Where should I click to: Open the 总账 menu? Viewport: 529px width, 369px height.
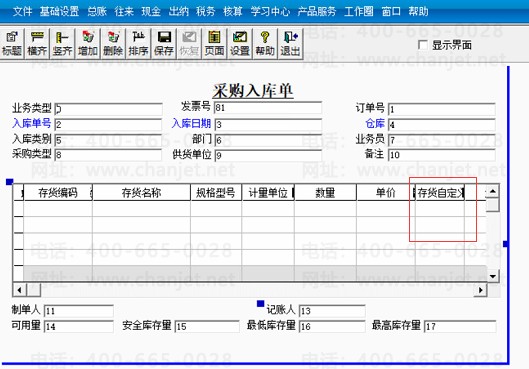[97, 11]
